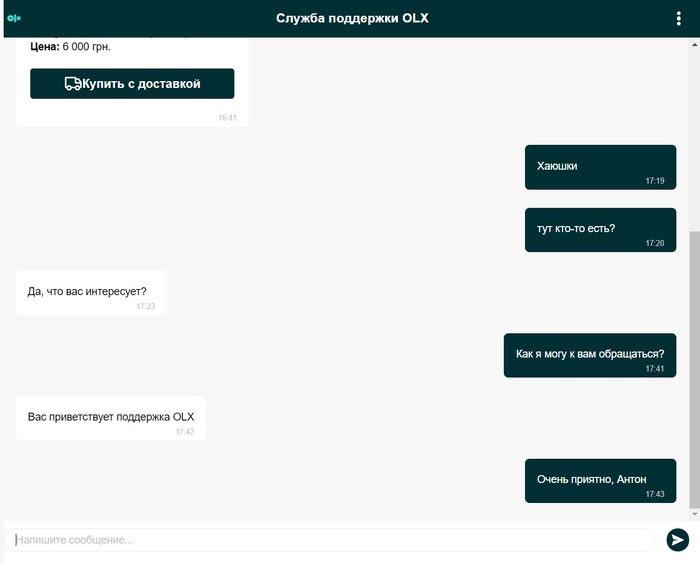Open the three-dot options menu
700x566 pixels.
point(678,18)
